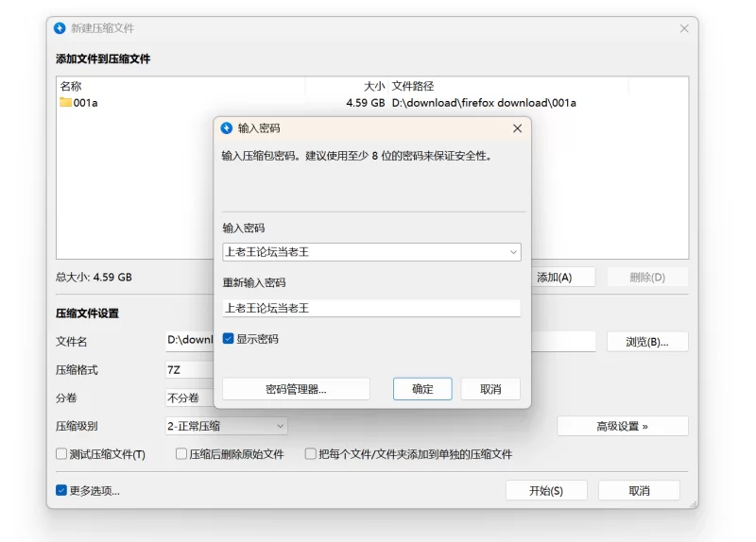Expand 高级设置 » options
This screenshot has height=542, width=756.
pyautogui.click(x=622, y=427)
